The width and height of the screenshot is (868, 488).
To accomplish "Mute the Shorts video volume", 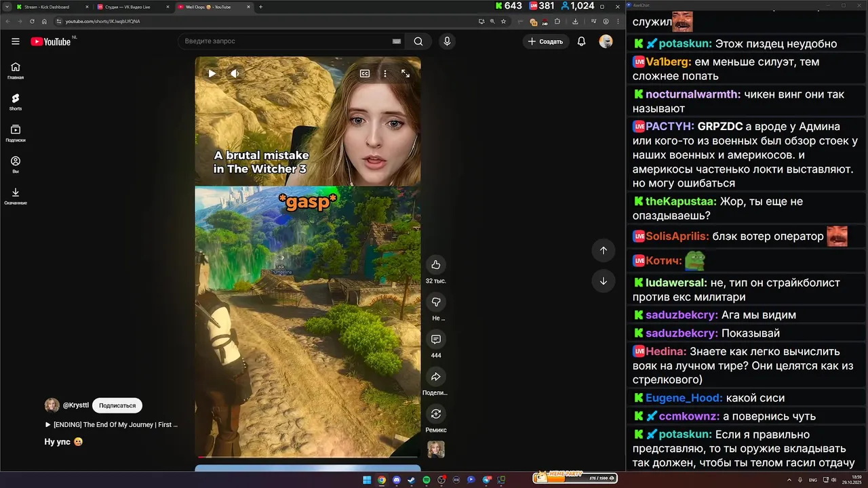I will click(235, 73).
